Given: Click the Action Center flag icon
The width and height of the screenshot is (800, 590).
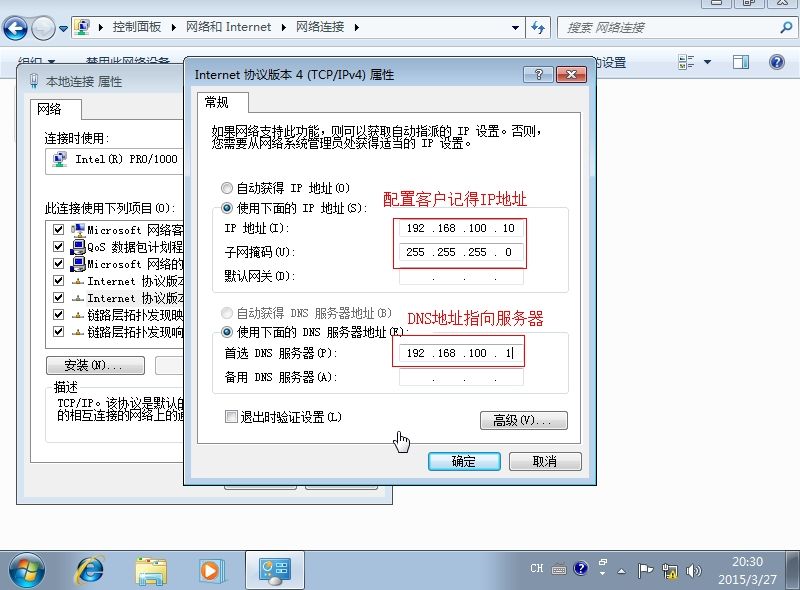Looking at the screenshot, I should (645, 570).
